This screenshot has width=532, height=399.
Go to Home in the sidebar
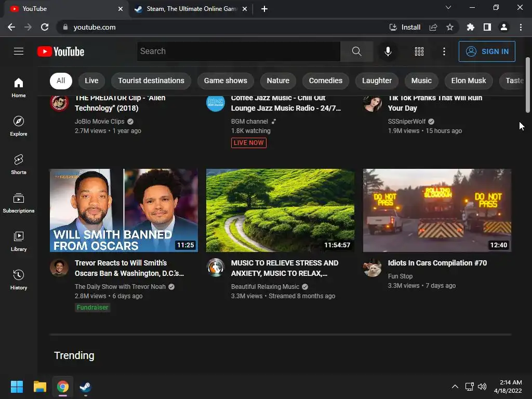click(x=19, y=87)
